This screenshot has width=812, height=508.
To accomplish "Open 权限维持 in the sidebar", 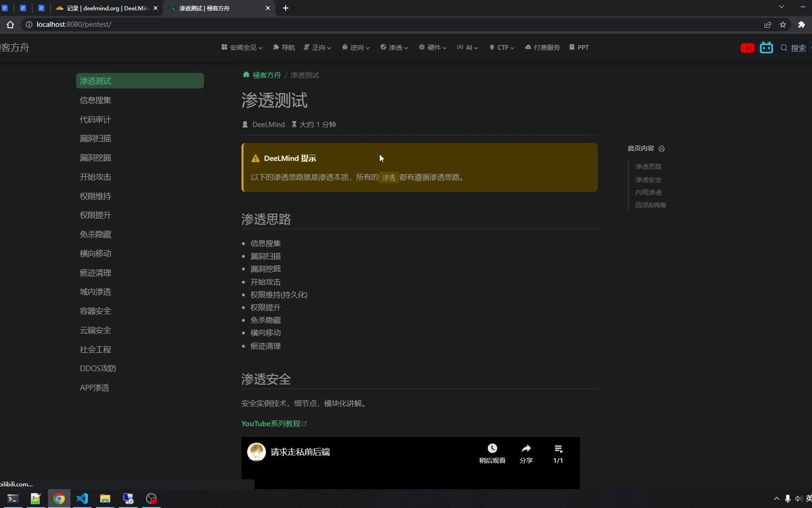I will pos(140,196).
